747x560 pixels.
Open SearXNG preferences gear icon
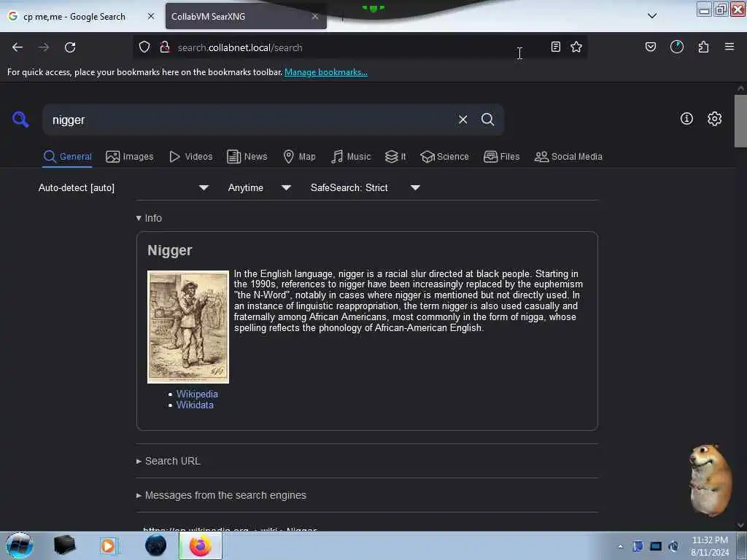(x=715, y=119)
